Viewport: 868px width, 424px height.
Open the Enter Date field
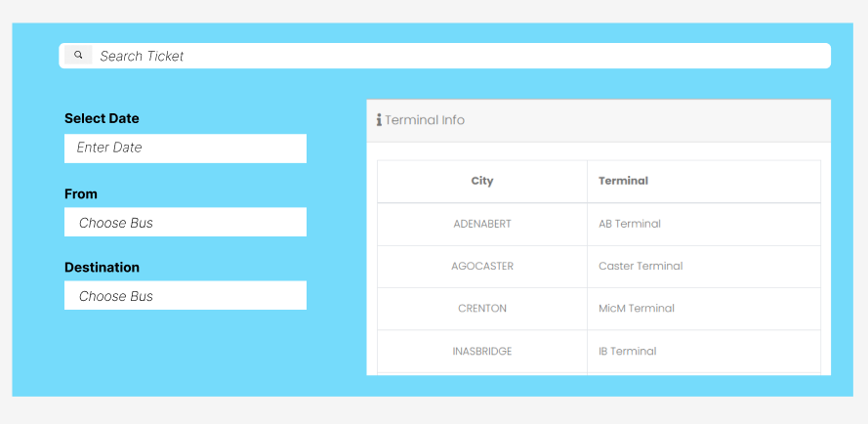[186, 148]
